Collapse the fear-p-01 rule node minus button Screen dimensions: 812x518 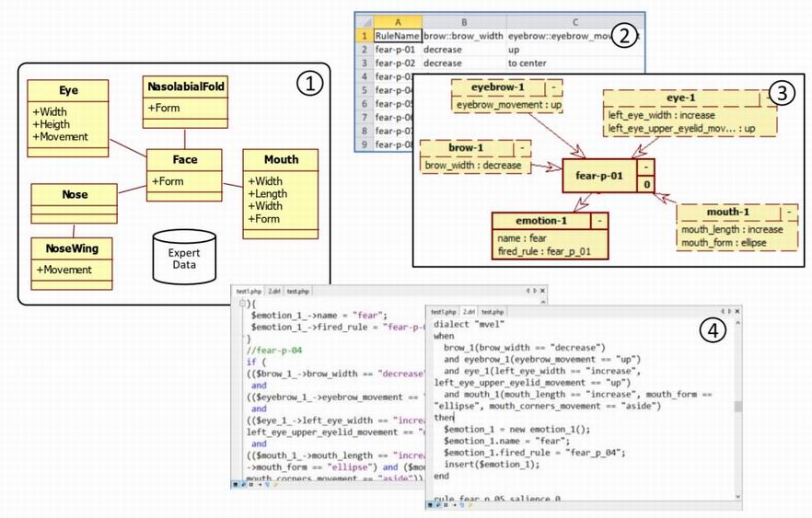646,167
